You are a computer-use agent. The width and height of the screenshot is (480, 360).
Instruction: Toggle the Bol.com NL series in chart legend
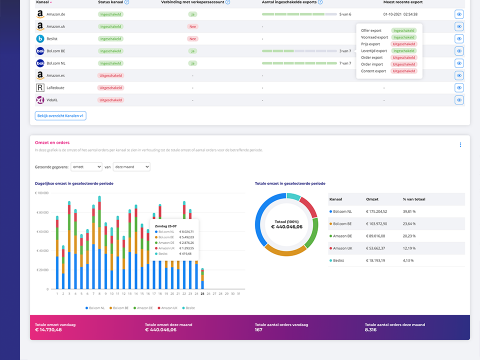tap(95, 308)
